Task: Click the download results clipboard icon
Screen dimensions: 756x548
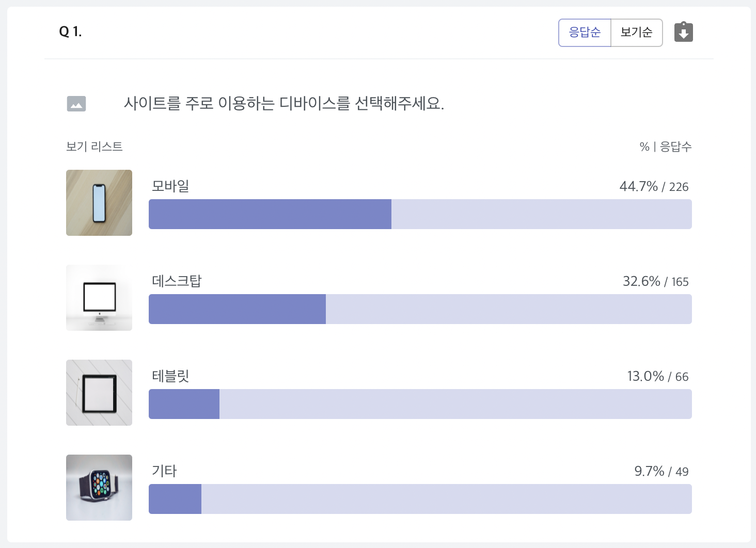Action: click(683, 32)
